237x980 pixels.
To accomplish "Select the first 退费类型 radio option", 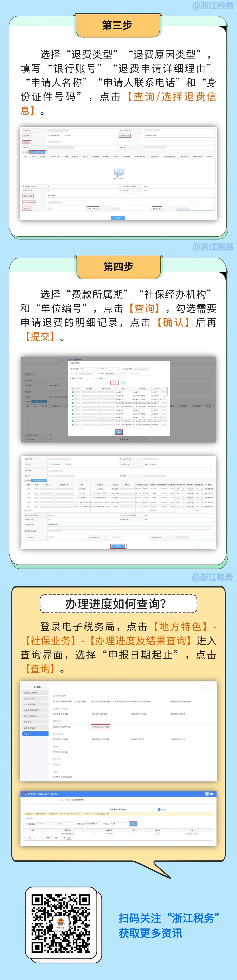I will (49, 135).
